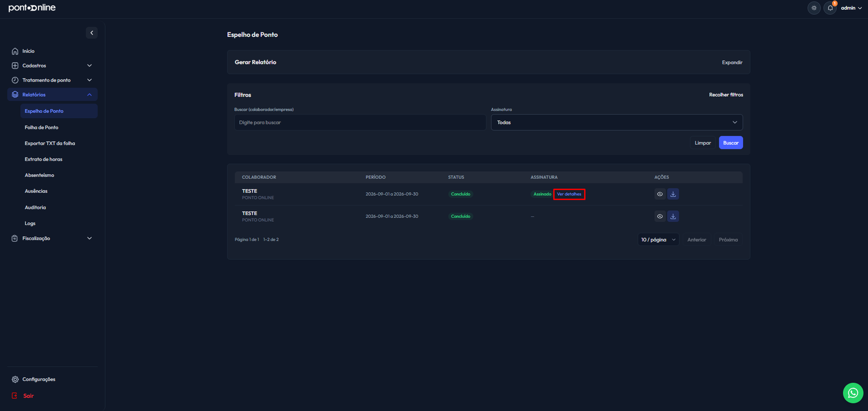Click the Sair logout icon
This screenshot has width=868, height=411.
[x=15, y=396]
